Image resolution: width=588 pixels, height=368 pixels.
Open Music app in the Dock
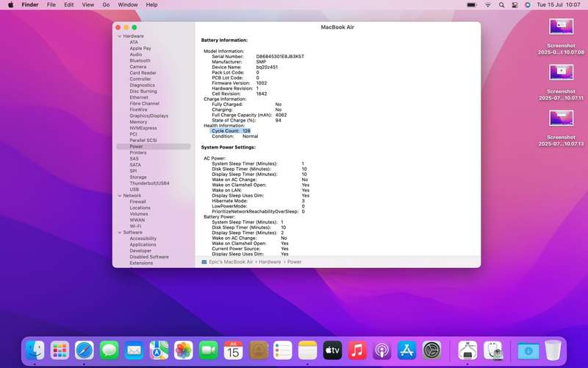click(x=357, y=351)
